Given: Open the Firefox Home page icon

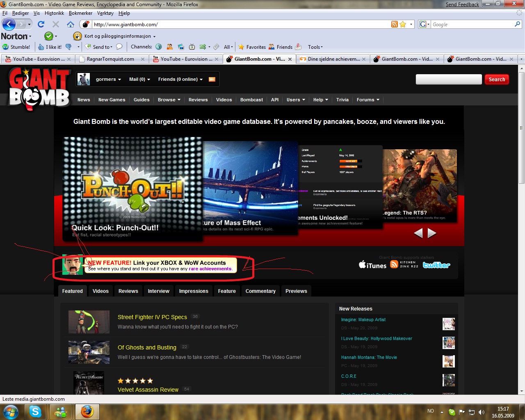Looking at the screenshot, I should point(71,24).
